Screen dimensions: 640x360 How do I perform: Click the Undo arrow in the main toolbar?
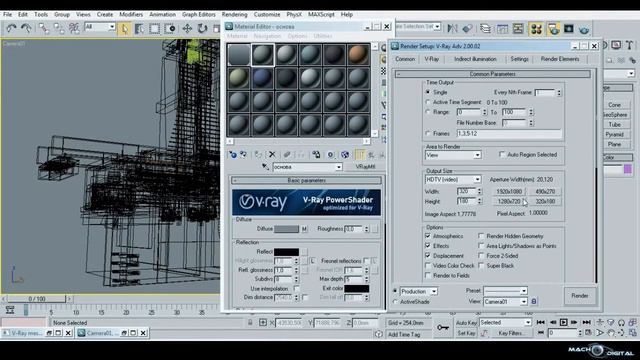(x=11, y=28)
